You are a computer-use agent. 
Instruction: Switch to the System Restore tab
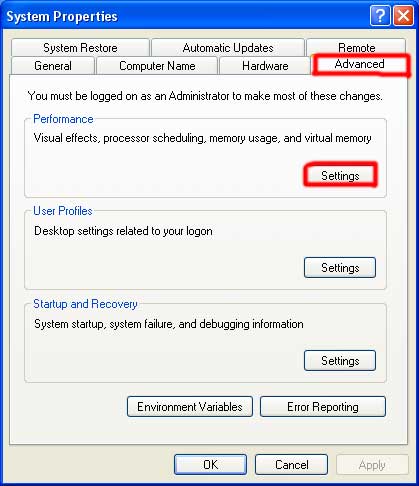pyautogui.click(x=80, y=48)
